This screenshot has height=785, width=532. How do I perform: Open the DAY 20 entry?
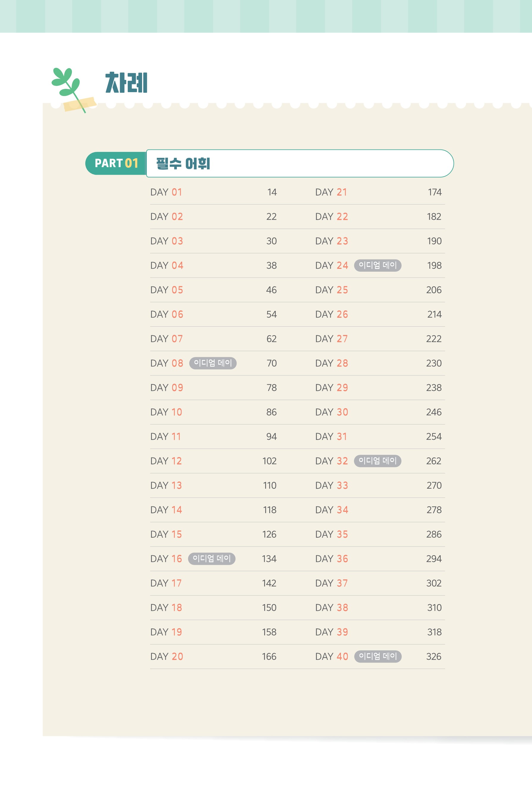click(x=166, y=656)
